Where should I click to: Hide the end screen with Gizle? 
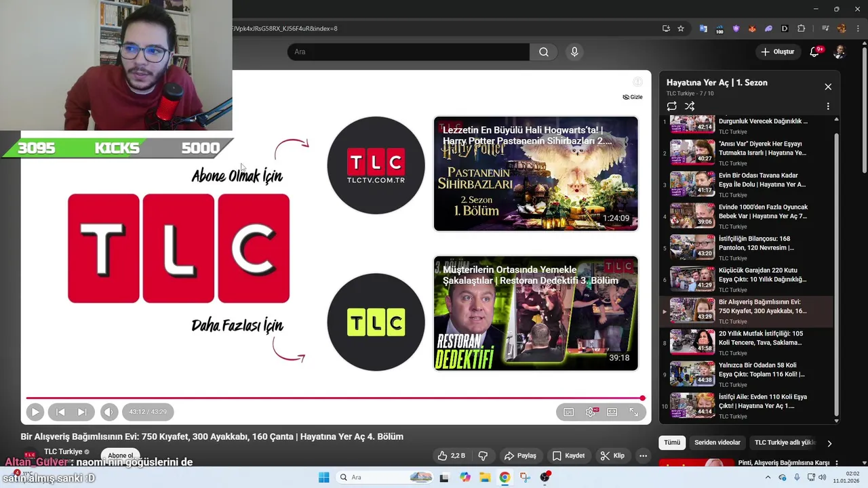point(633,97)
